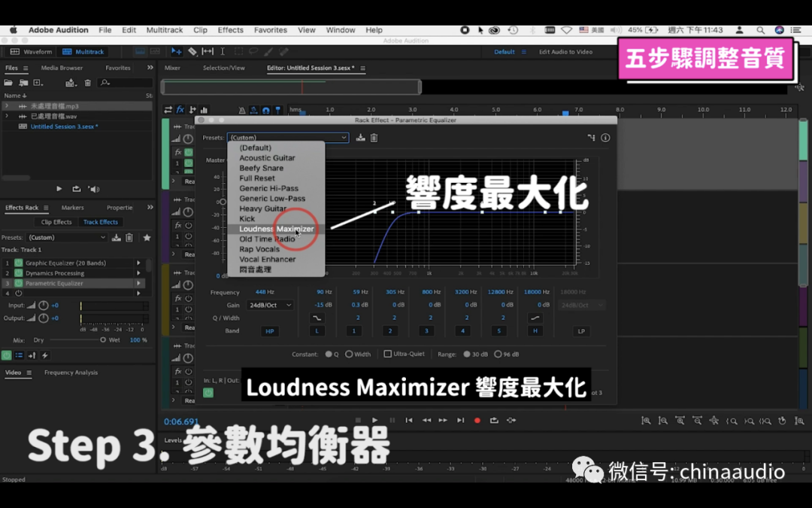Click the red Record button
812x508 pixels.
[477, 421]
